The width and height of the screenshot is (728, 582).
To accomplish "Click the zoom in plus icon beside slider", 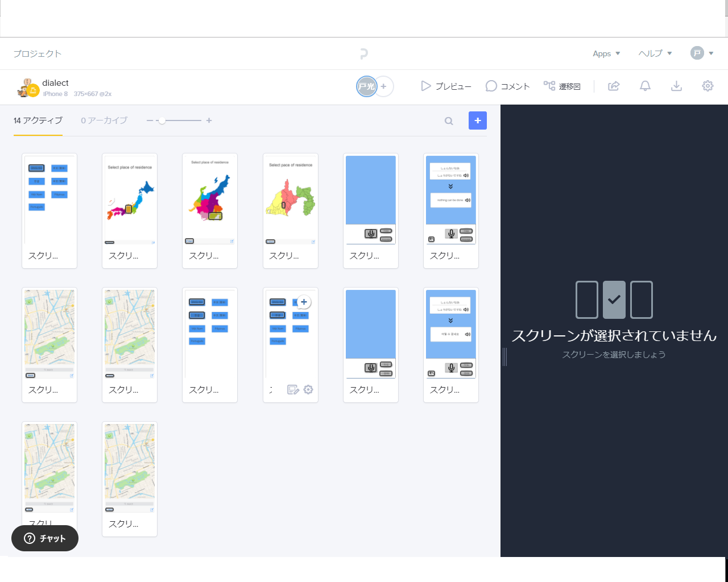I will point(209,120).
